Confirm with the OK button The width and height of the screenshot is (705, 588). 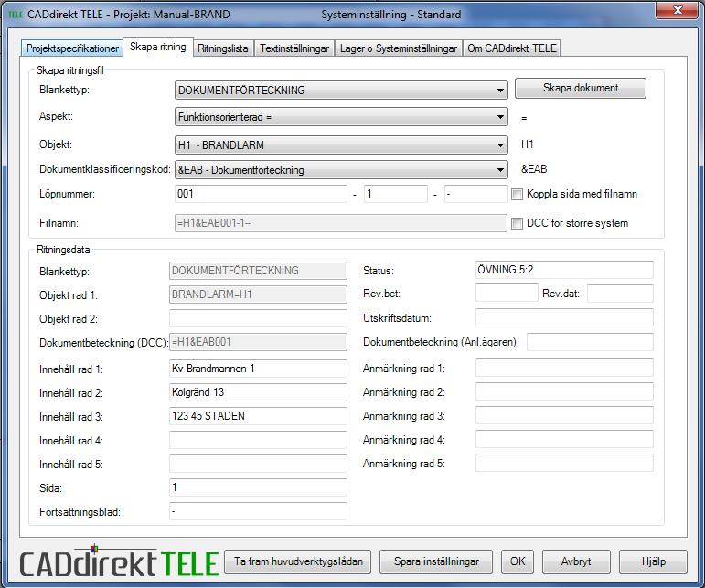click(518, 561)
